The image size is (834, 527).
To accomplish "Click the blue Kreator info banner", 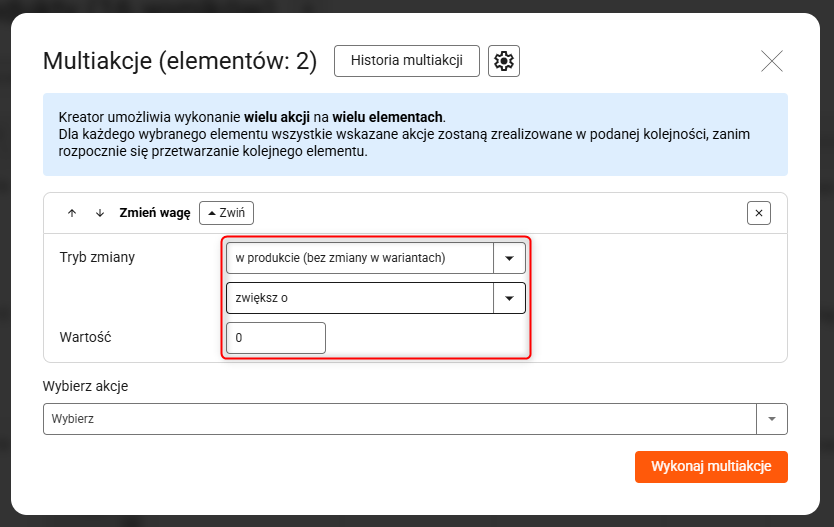I will (x=414, y=135).
